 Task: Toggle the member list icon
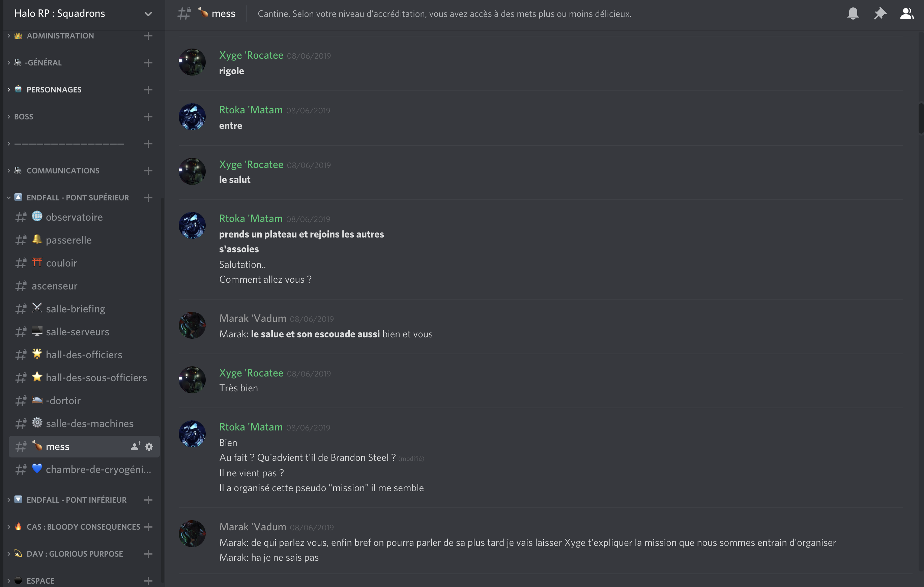pyautogui.click(x=907, y=13)
